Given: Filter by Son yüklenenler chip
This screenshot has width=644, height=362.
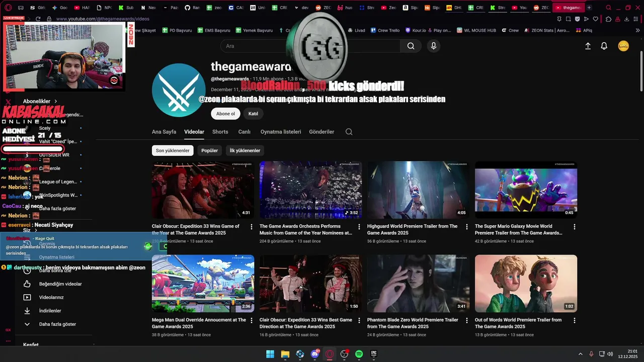Looking at the screenshot, I should coord(173,150).
